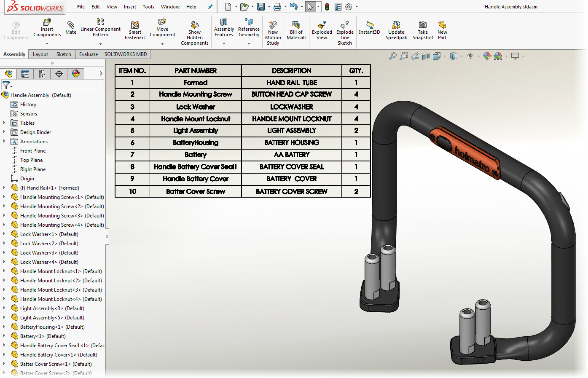Click Show Hidden Components
Screen dimensions: 588x378
coord(194,32)
